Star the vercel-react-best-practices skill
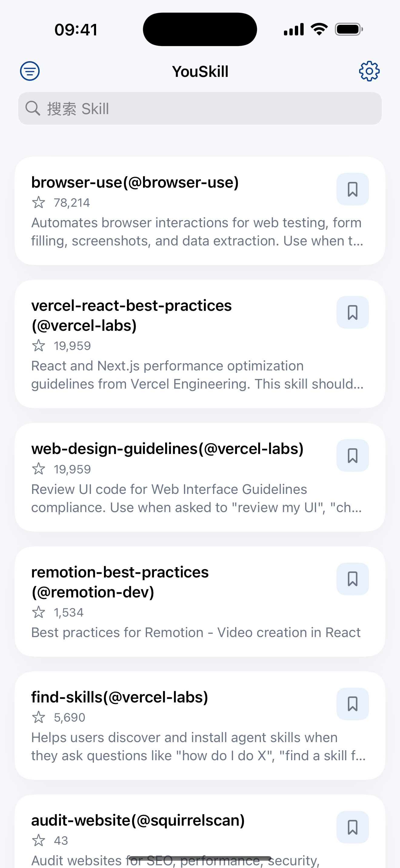 (x=39, y=345)
